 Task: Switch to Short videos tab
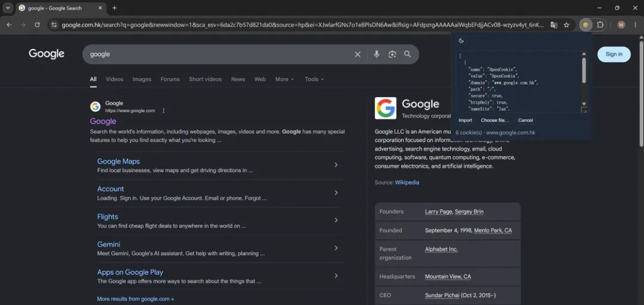(205, 79)
